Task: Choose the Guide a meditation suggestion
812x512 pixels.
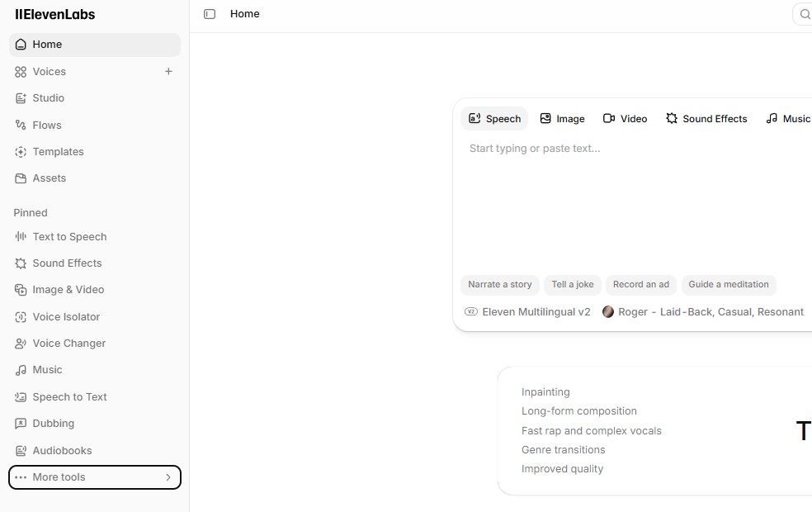Action: (x=729, y=285)
